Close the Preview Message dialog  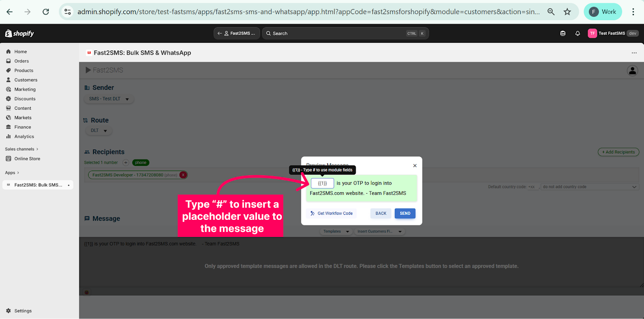pos(415,166)
